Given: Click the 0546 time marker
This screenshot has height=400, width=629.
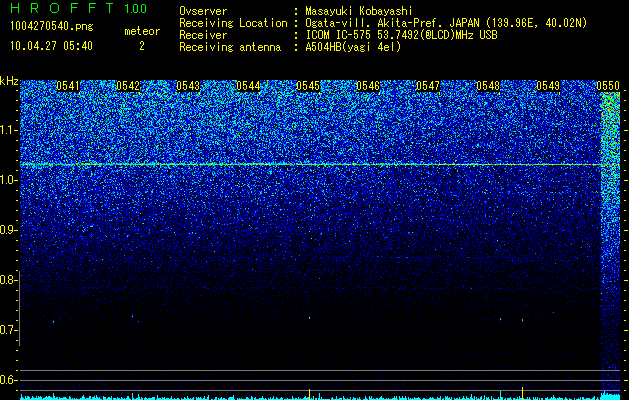Looking at the screenshot, I should [x=368, y=86].
